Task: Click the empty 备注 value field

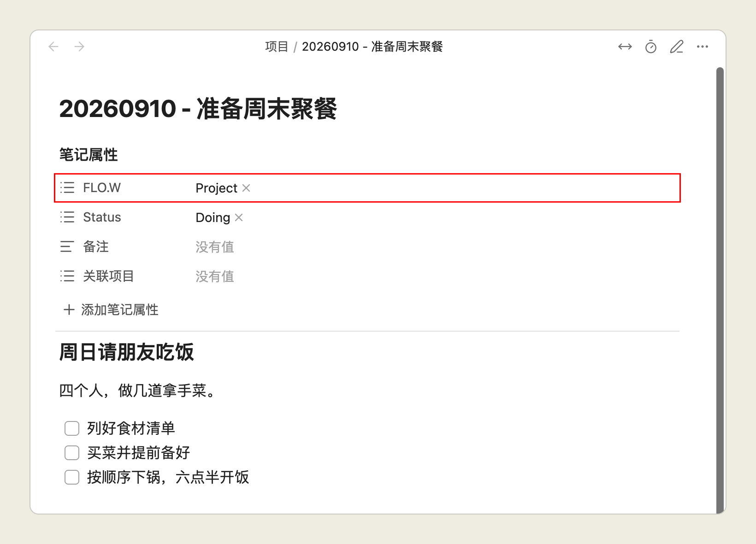Action: coord(436,247)
